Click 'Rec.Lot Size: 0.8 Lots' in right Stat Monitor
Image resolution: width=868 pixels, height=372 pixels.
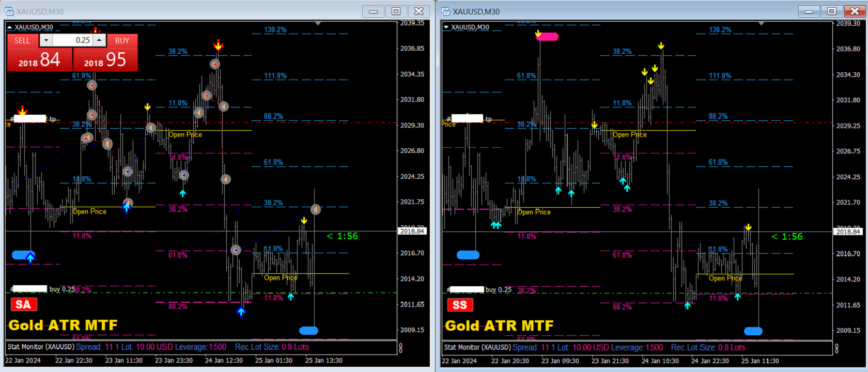(708, 348)
